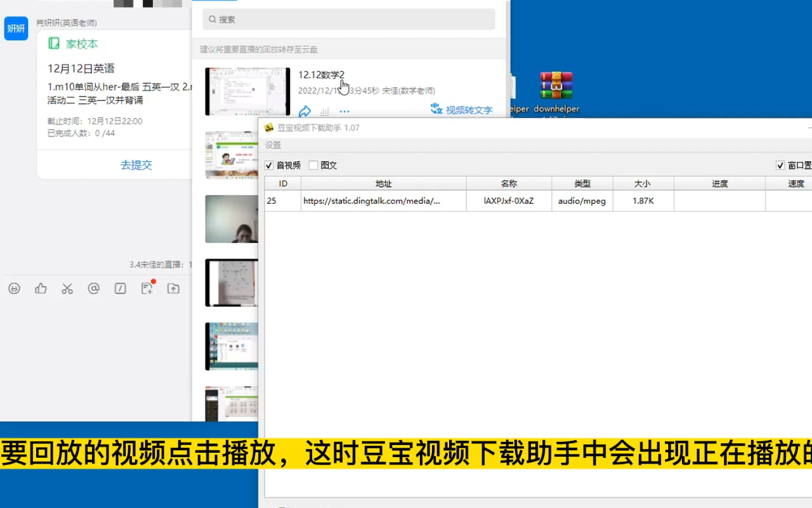Open the three-dot more menu under 12.12数学2
This screenshot has width=812, height=508.
344,111
